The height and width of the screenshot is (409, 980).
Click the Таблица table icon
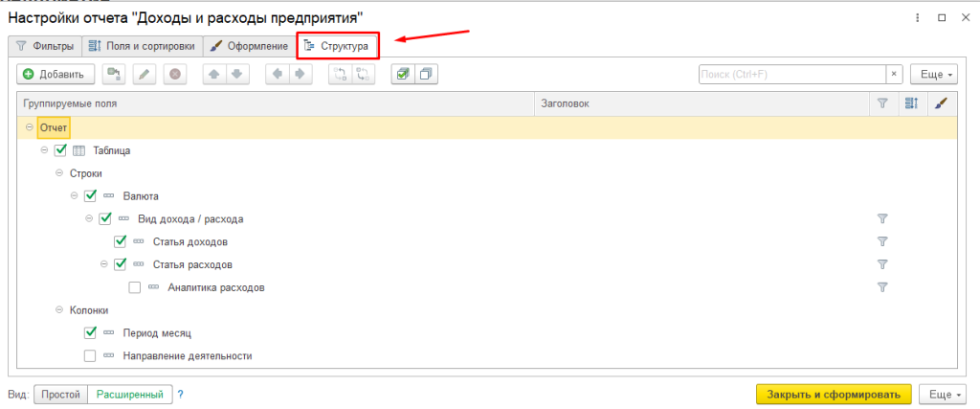(79, 150)
